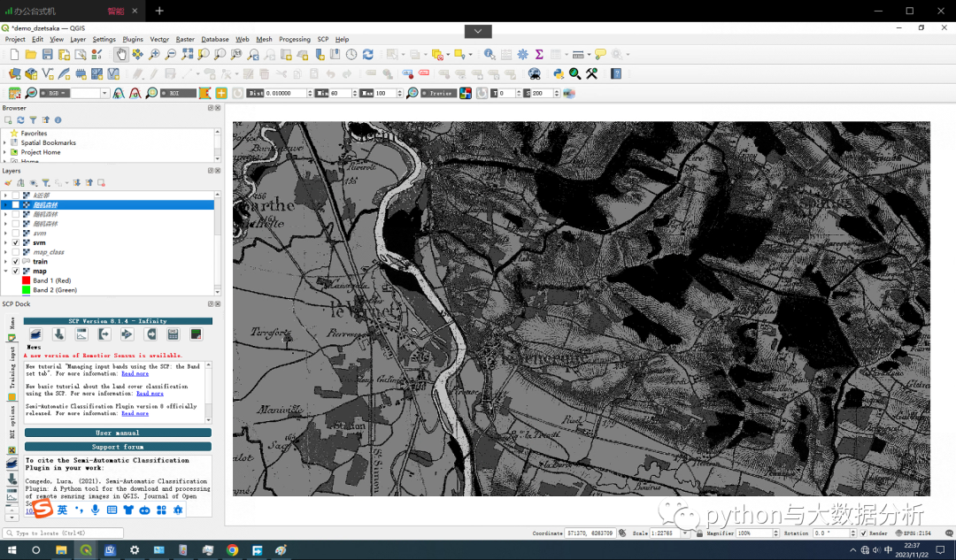Click the Sum statistical summary icon

pyautogui.click(x=538, y=55)
